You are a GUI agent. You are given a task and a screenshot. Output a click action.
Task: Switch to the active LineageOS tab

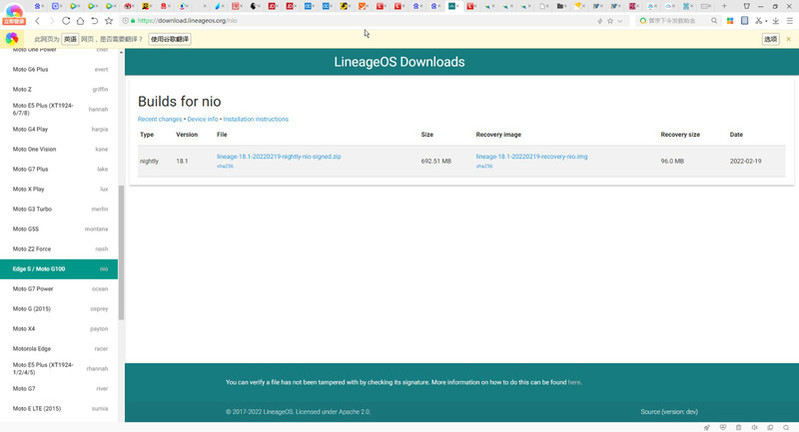tap(453, 6)
